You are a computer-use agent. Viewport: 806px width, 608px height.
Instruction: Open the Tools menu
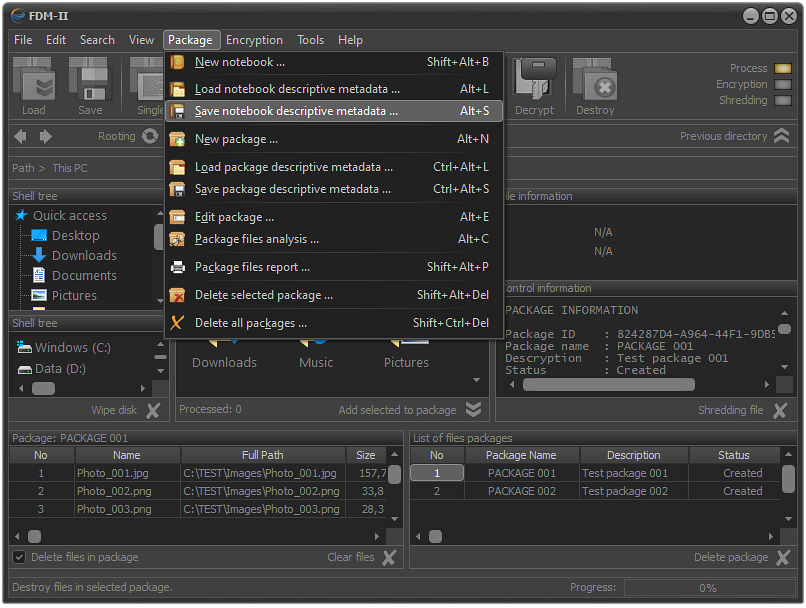[x=310, y=40]
